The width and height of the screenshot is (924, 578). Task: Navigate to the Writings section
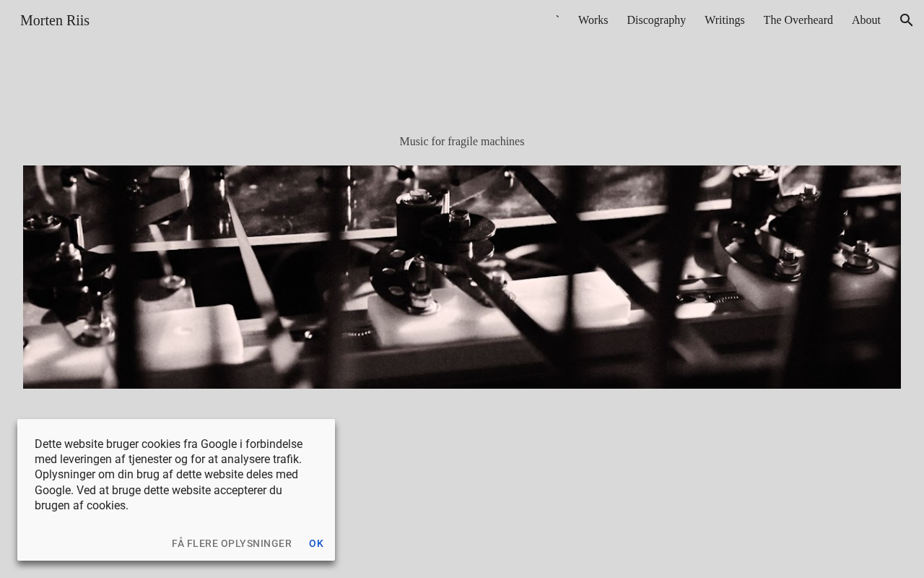coord(724,20)
